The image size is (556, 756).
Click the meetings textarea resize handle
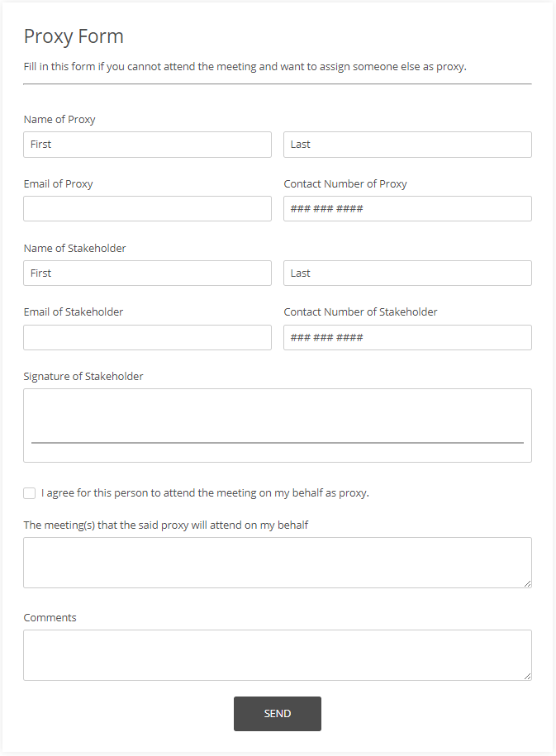pos(527,583)
